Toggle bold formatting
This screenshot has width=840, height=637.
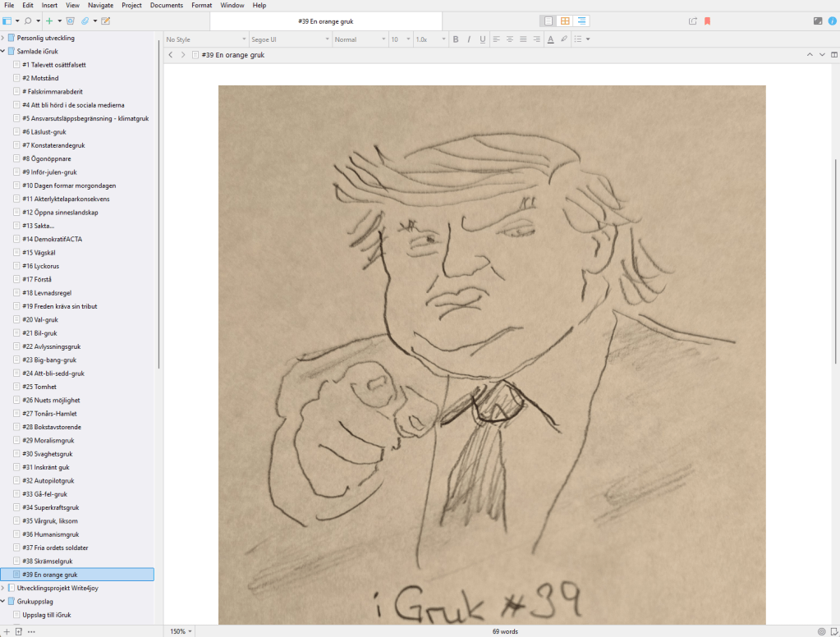[x=457, y=39]
